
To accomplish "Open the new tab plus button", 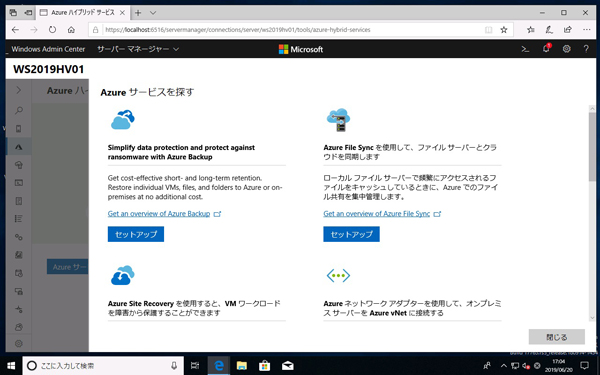I will (x=138, y=13).
